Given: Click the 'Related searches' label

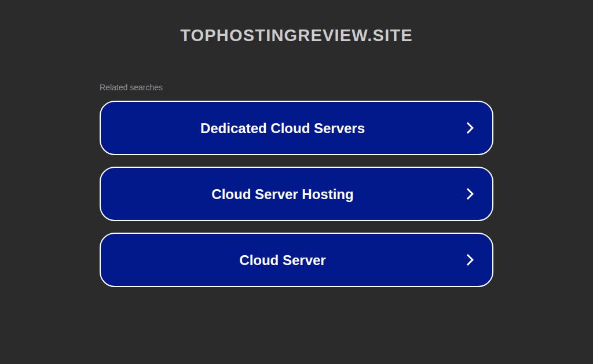Looking at the screenshot, I should [131, 87].
